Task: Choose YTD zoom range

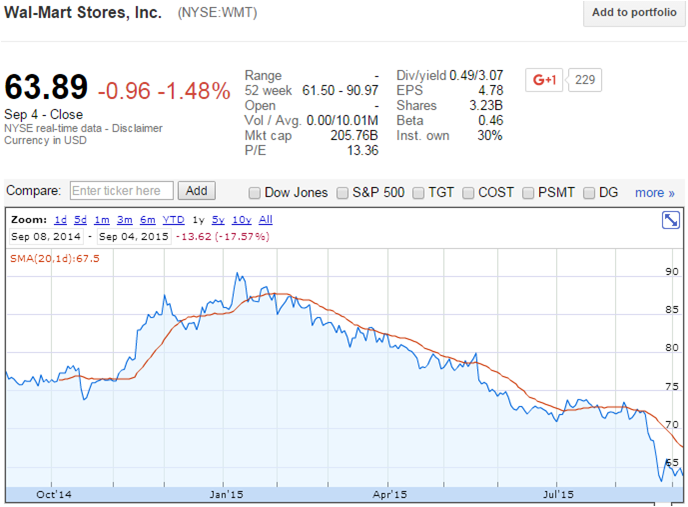Action: (173, 220)
